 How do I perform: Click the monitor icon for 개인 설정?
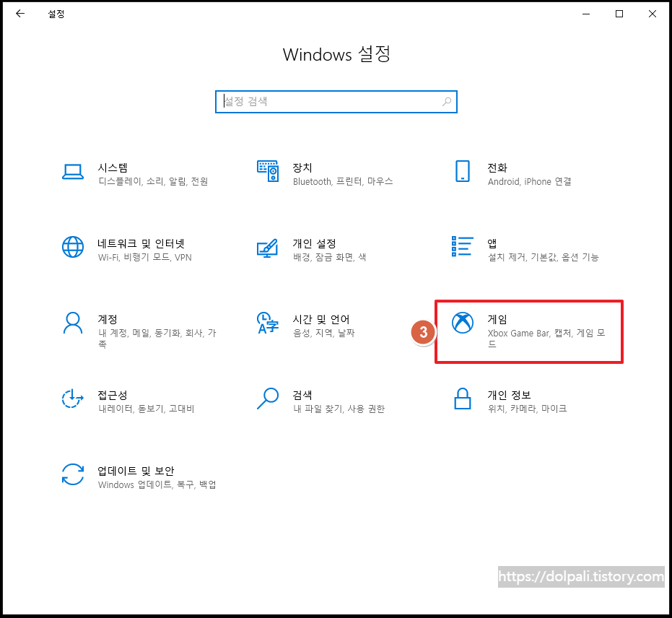268,248
